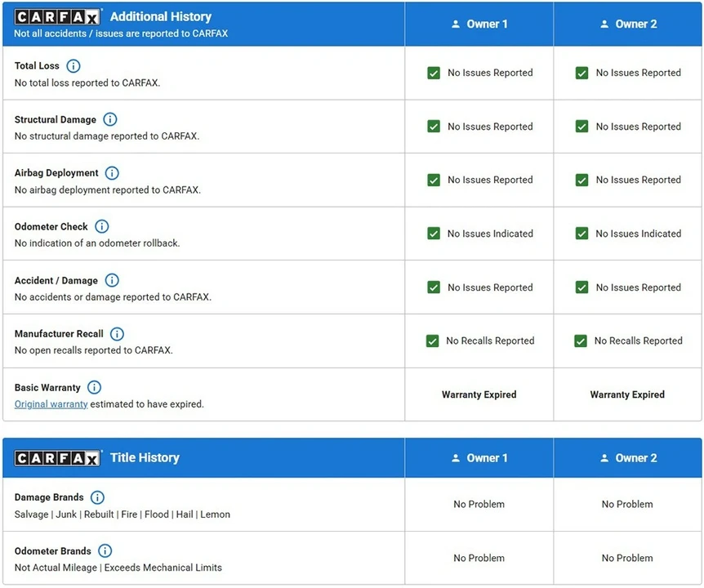Click Owner 1 person icon in Additional History
This screenshot has height=588, width=704.
click(456, 24)
